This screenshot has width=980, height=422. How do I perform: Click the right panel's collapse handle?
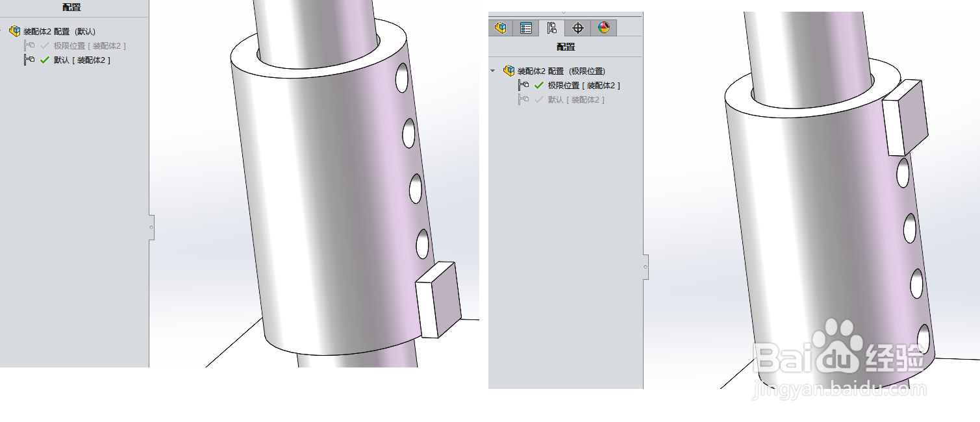pos(646,267)
